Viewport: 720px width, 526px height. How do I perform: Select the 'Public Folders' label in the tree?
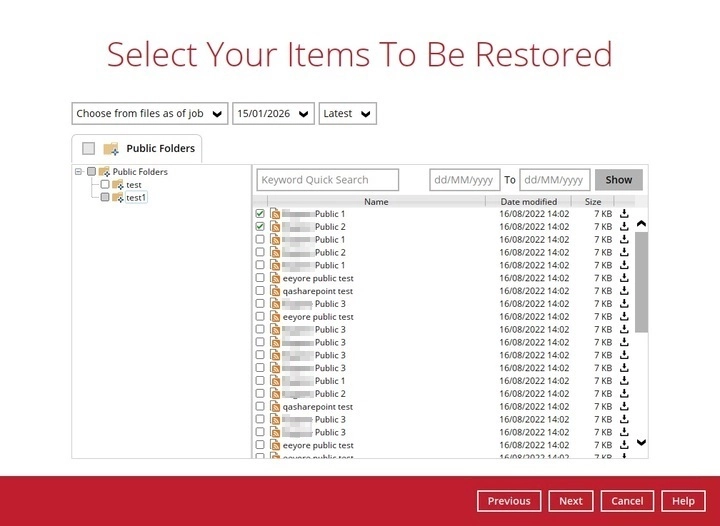point(140,172)
